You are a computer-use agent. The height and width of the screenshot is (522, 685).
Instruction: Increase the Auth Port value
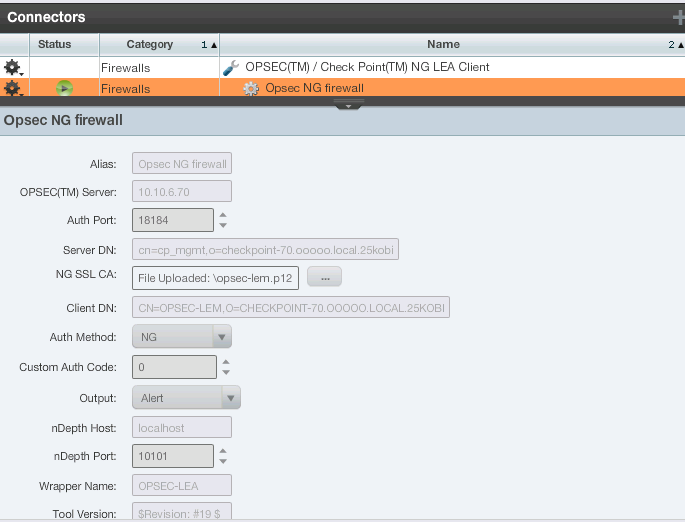223,215
